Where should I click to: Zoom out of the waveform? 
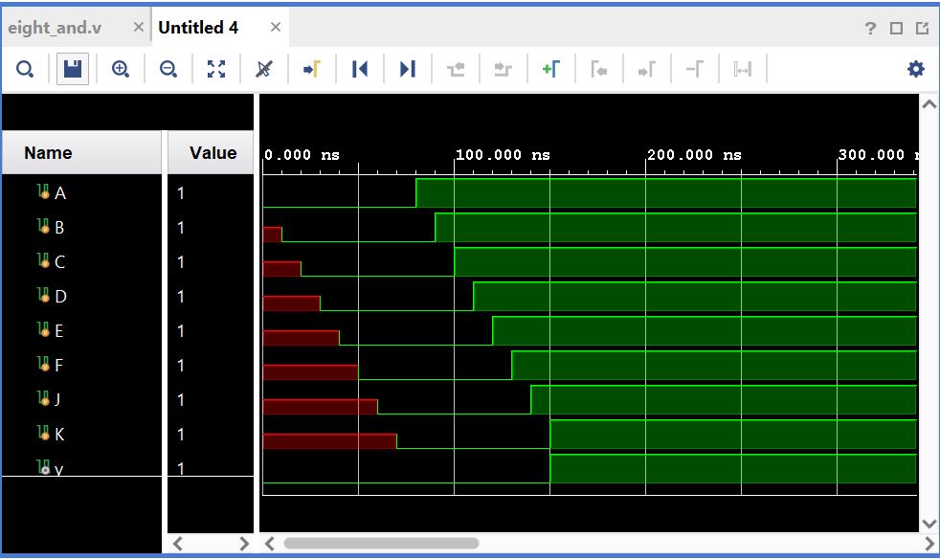click(168, 70)
